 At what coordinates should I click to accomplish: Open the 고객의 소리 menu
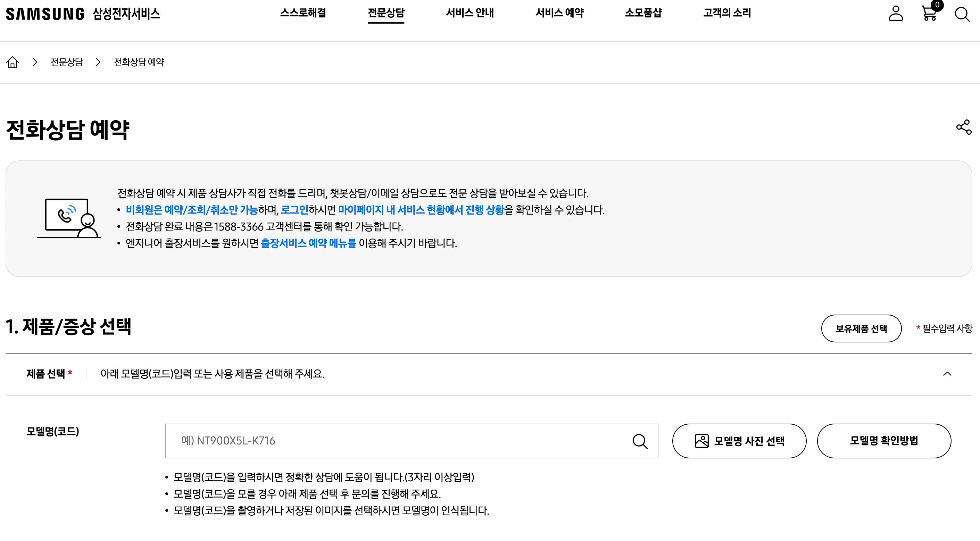click(726, 13)
